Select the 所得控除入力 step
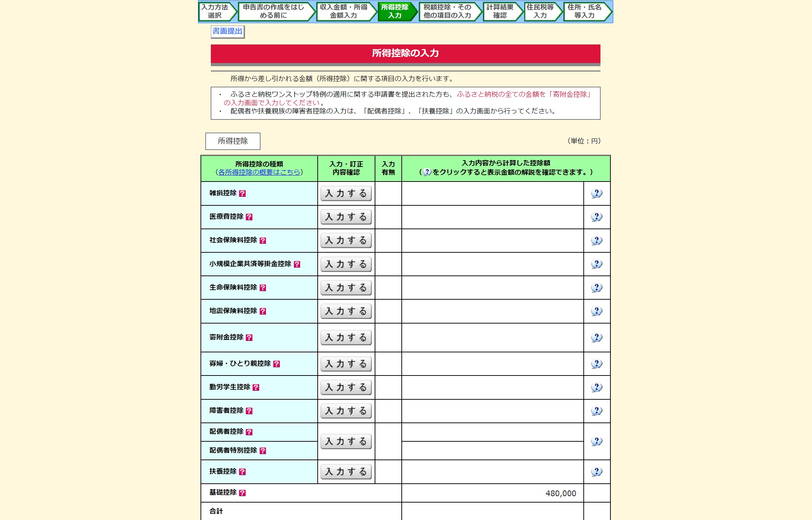Image resolution: width=812 pixels, height=520 pixels. 397,11
